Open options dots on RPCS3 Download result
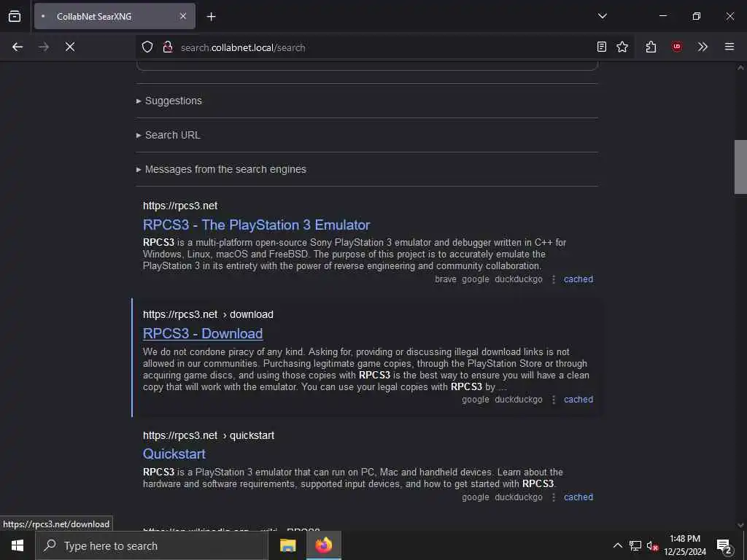Screen dimensions: 747x560 (x=553, y=400)
